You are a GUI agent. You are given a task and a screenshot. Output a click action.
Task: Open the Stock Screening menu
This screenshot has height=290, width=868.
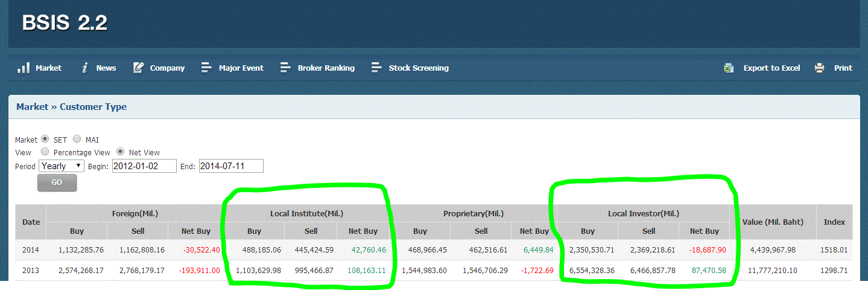pyautogui.click(x=419, y=68)
